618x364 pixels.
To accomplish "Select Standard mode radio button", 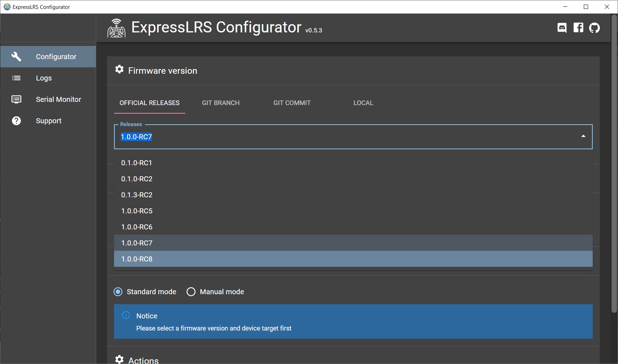I will [x=118, y=292].
